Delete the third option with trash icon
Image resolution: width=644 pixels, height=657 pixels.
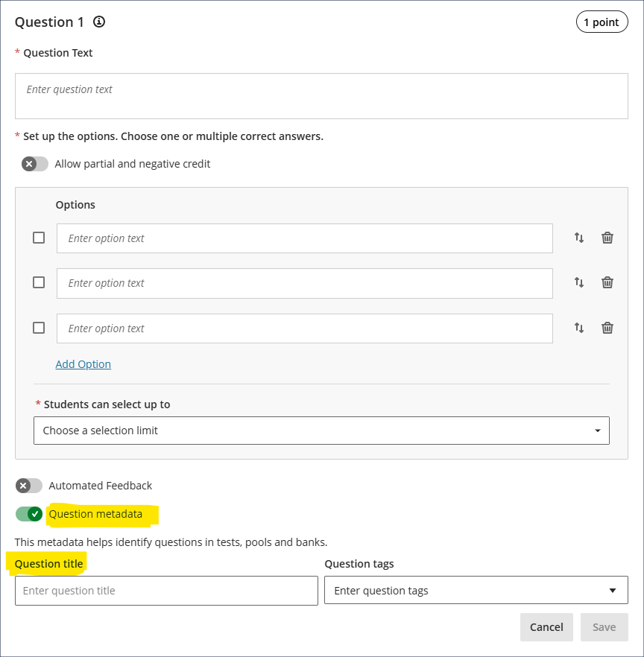(x=607, y=328)
